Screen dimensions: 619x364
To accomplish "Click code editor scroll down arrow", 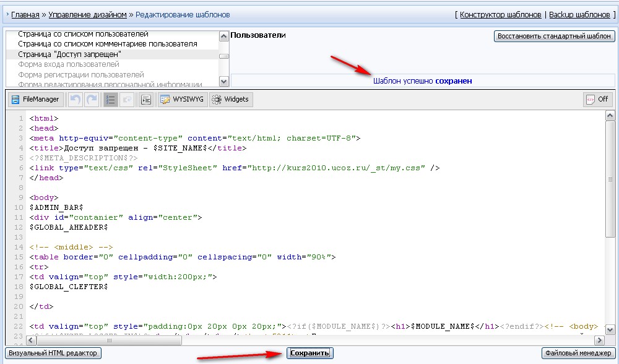I will 610,330.
